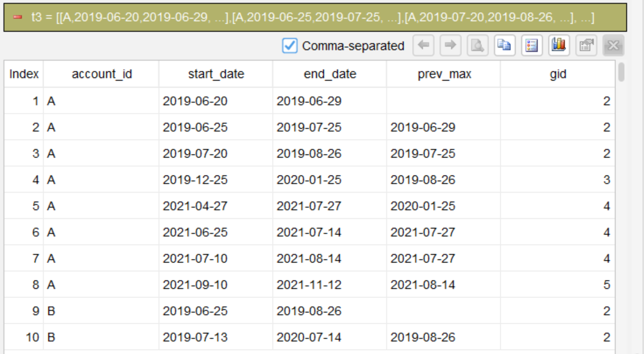Image resolution: width=644 pixels, height=354 pixels.
Task: Click the magnifier inspect icon
Action: (x=477, y=45)
